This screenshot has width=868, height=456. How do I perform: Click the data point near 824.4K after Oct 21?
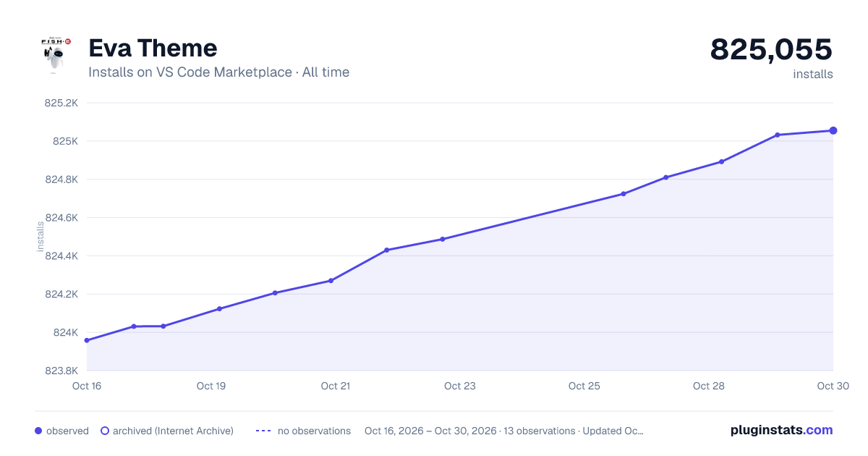tap(387, 250)
